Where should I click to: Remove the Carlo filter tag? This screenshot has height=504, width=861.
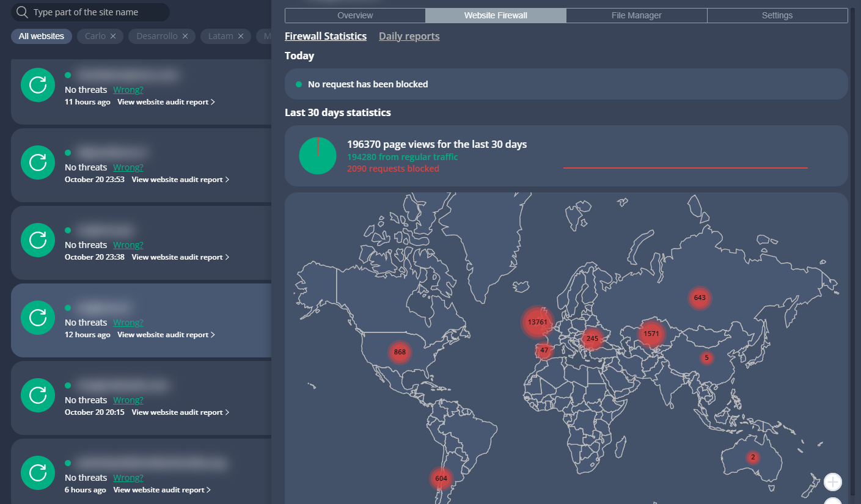coord(113,37)
